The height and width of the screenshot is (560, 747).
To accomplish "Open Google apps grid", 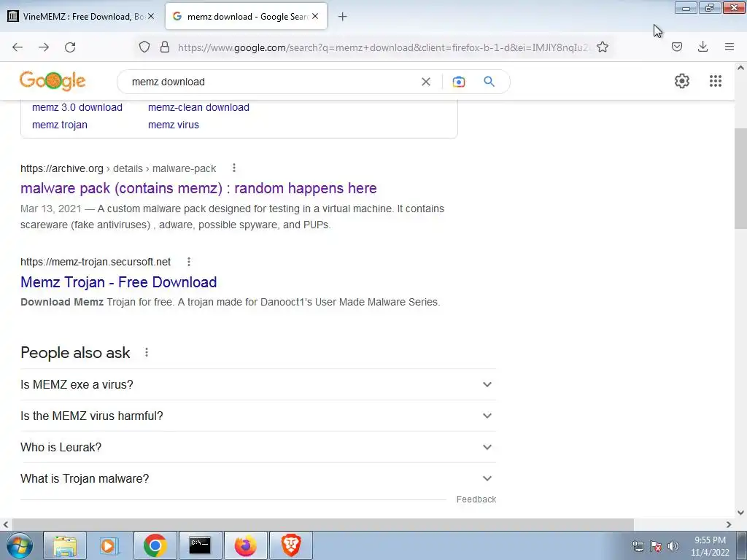I will point(716,81).
